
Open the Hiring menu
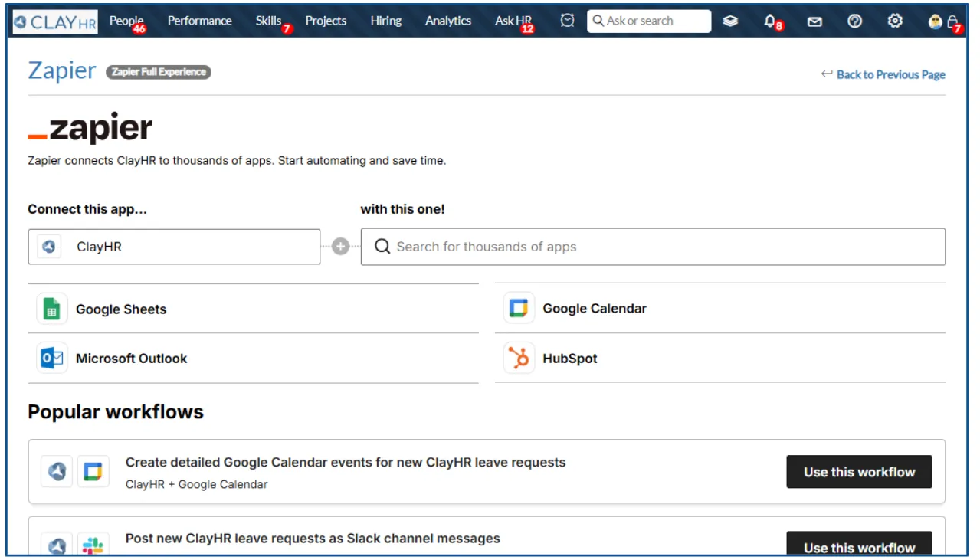pyautogui.click(x=385, y=21)
